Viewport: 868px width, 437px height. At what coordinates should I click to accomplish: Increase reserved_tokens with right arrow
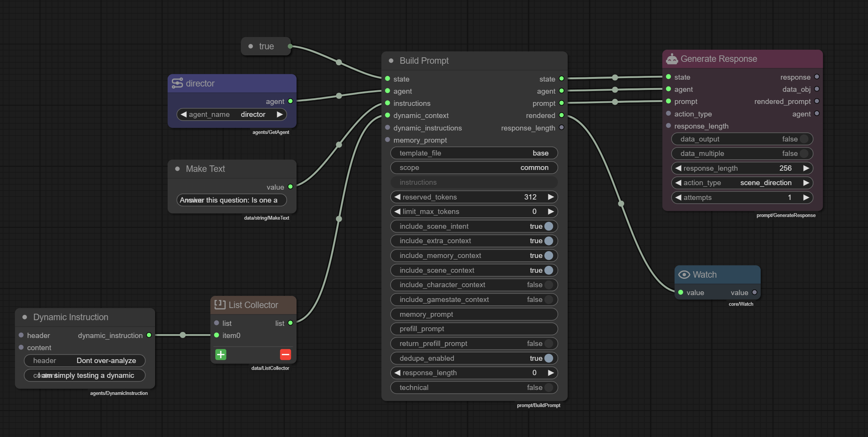tap(551, 197)
